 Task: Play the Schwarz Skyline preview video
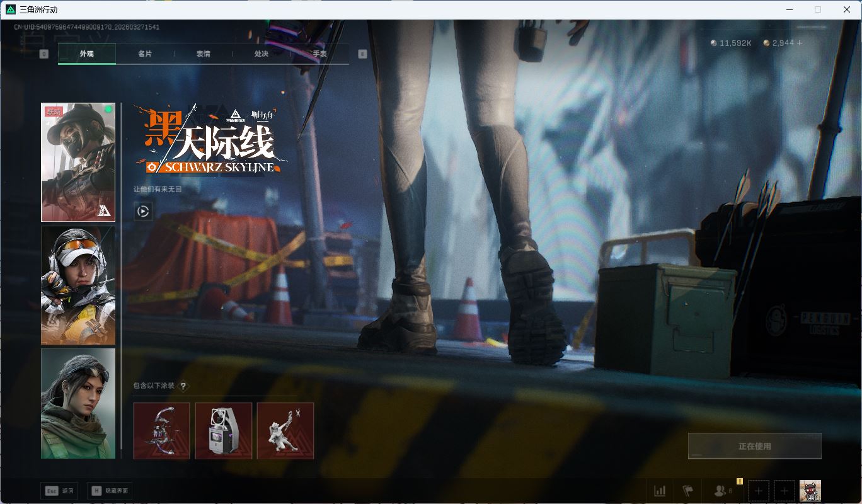coord(143,212)
